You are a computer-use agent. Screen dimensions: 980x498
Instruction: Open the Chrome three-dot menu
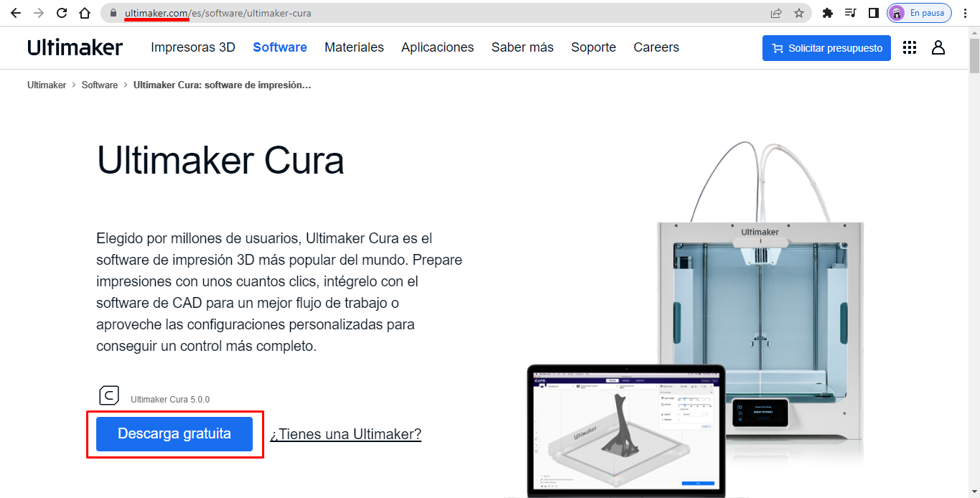point(965,13)
